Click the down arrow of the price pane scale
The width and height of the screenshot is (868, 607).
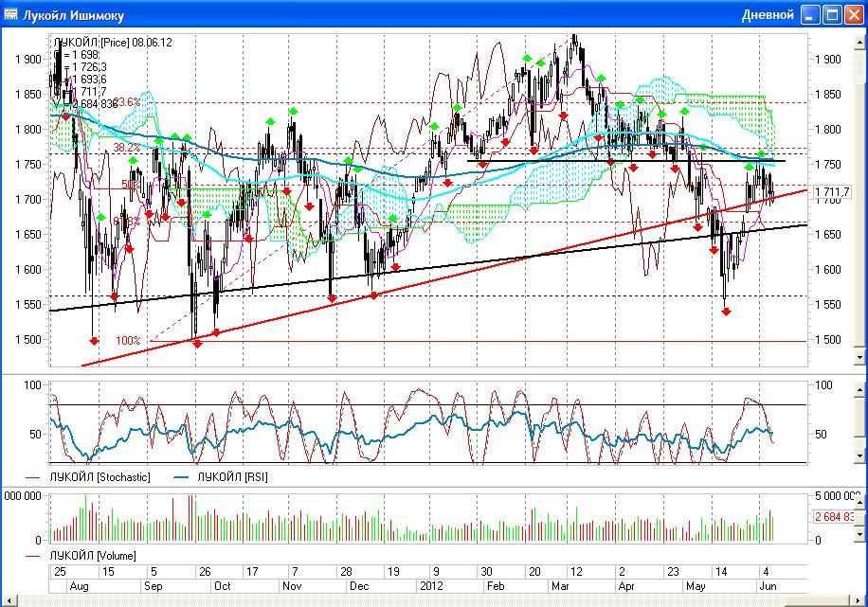tap(860, 356)
